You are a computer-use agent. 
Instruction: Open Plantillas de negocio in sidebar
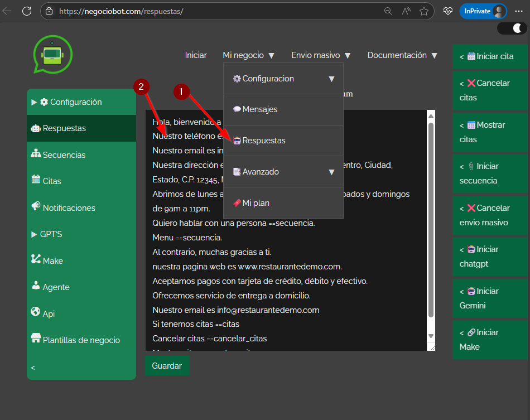coord(81,340)
